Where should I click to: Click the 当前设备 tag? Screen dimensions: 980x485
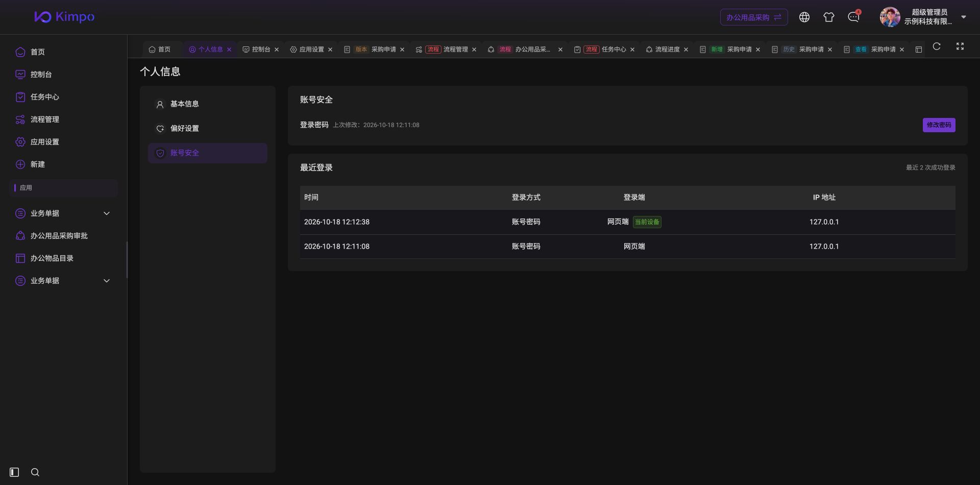647,222
